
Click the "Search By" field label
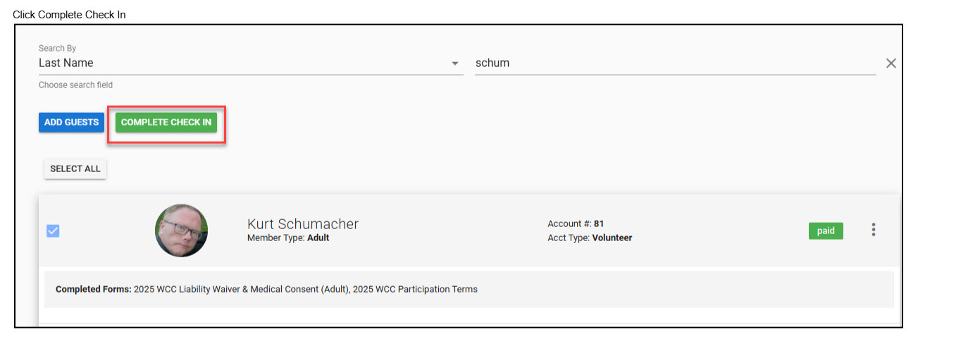pos(57,49)
